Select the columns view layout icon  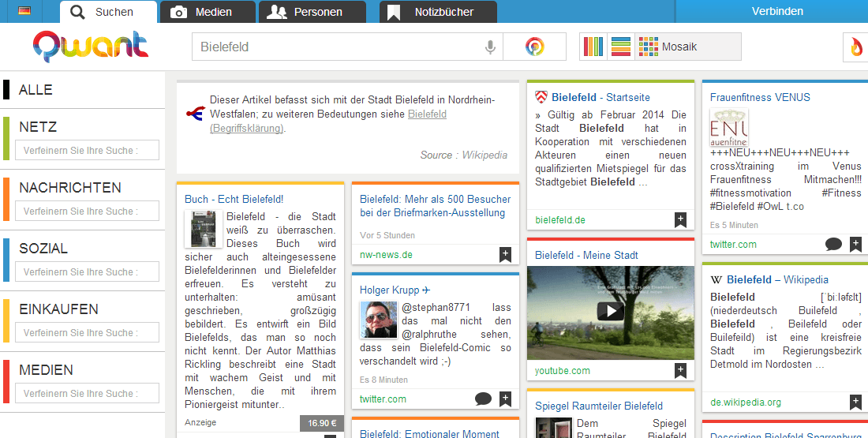(593, 47)
